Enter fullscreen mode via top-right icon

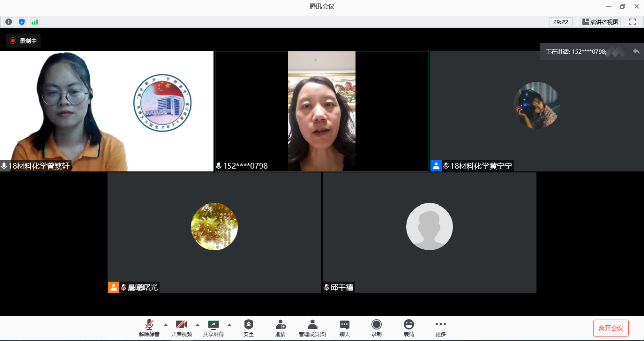tap(633, 22)
